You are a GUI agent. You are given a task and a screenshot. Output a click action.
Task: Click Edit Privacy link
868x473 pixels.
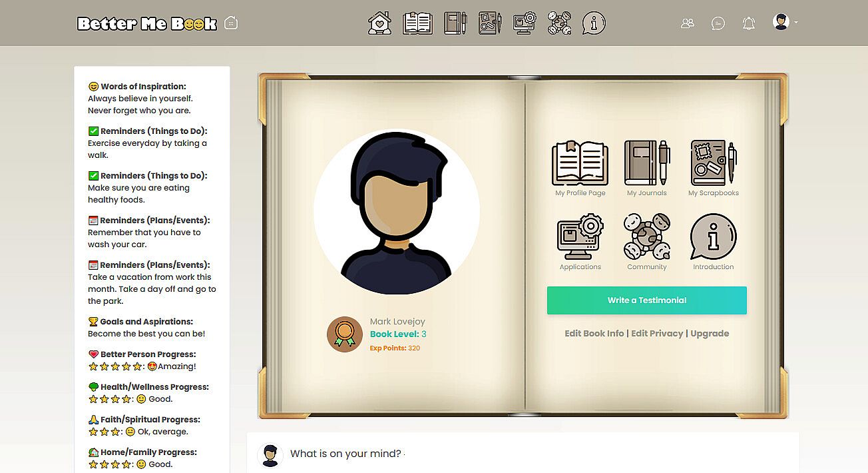point(657,333)
